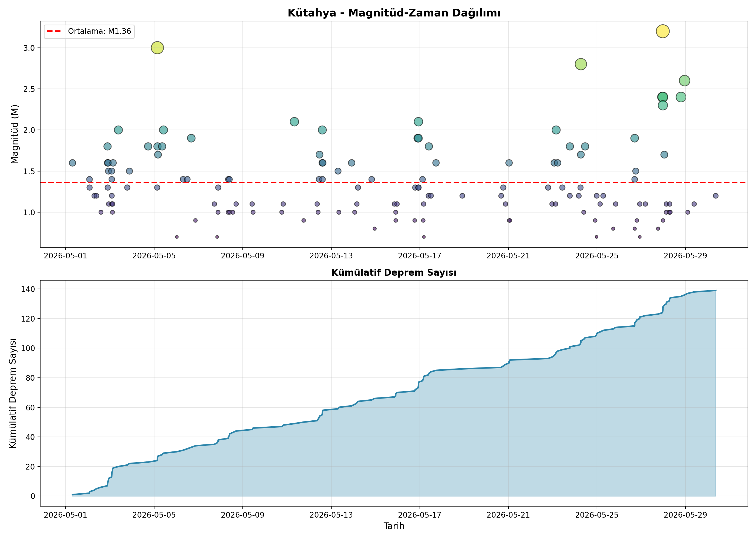Click the largest yellow bubble above magnitude 3.0
Screen dimensions: 756x540
pyautogui.click(x=663, y=31)
